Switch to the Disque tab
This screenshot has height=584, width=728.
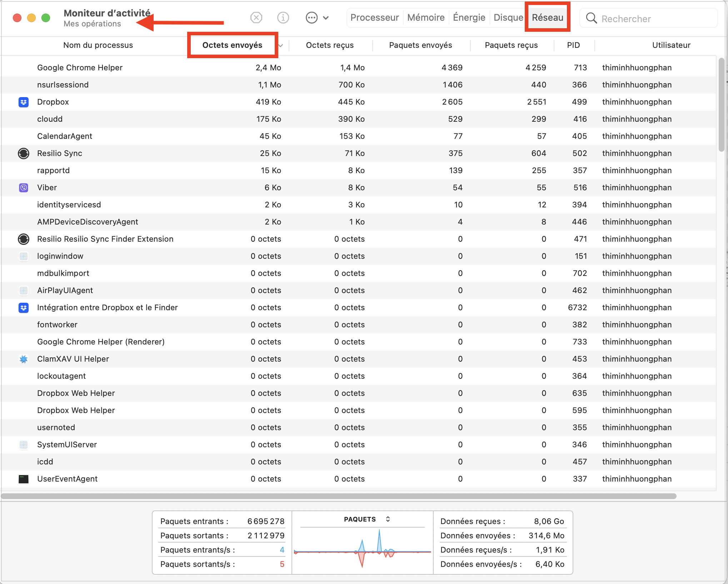pos(508,17)
